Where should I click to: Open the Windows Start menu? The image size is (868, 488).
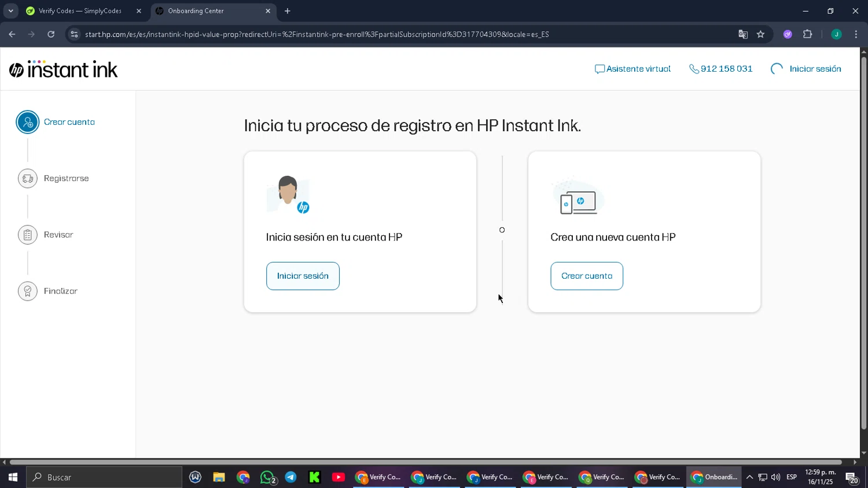click(13, 478)
